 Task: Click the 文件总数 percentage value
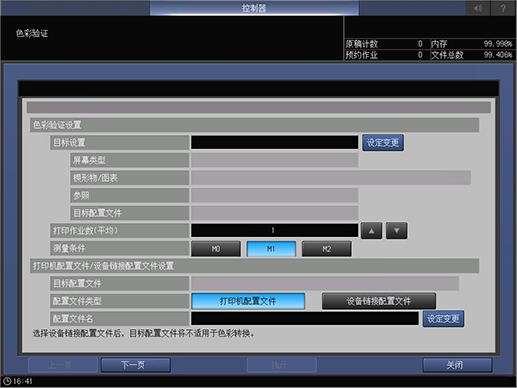click(x=498, y=55)
